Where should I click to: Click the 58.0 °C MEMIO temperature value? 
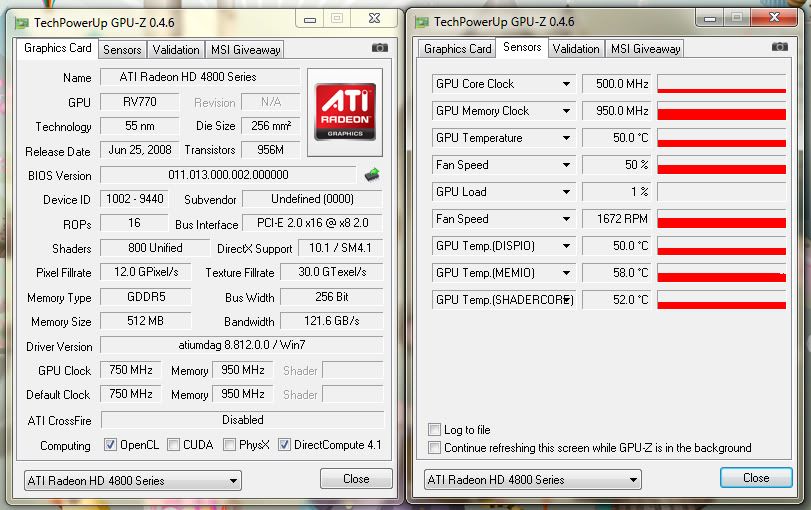coord(616,273)
